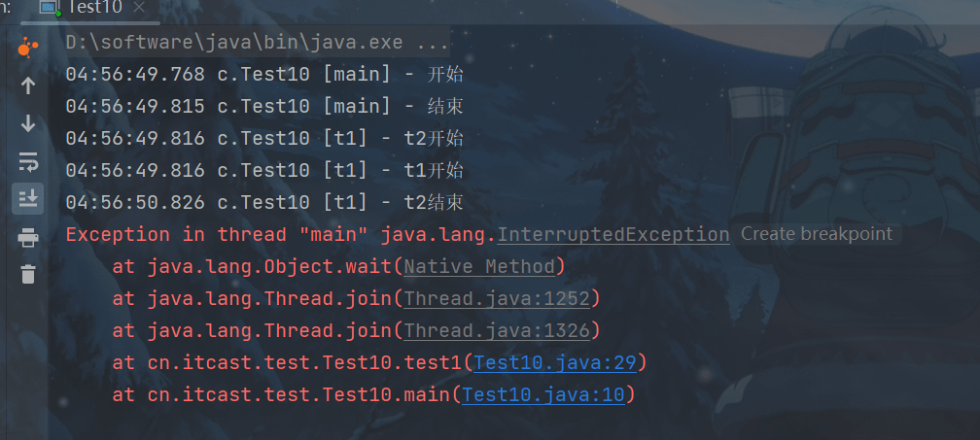Click Create breakpoint for the exception
The height and width of the screenshot is (440, 980).
pyautogui.click(x=816, y=234)
